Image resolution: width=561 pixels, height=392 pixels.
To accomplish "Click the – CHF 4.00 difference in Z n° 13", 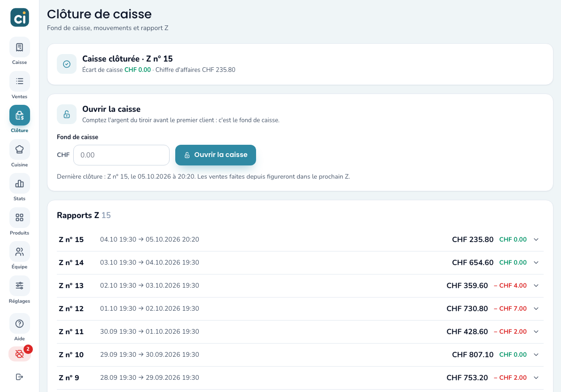I will click(x=510, y=285).
